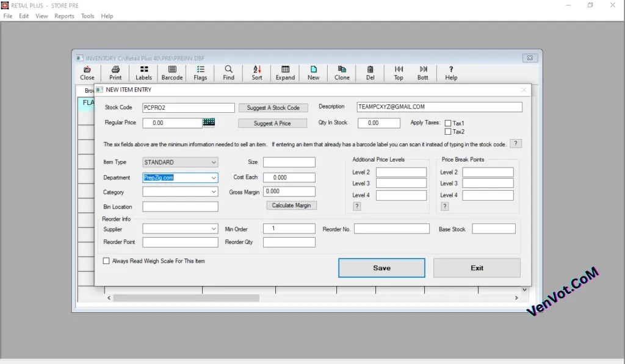
Task: Click the horizontal scrollbar thumb in Inventory grid
Action: pyautogui.click(x=186, y=298)
